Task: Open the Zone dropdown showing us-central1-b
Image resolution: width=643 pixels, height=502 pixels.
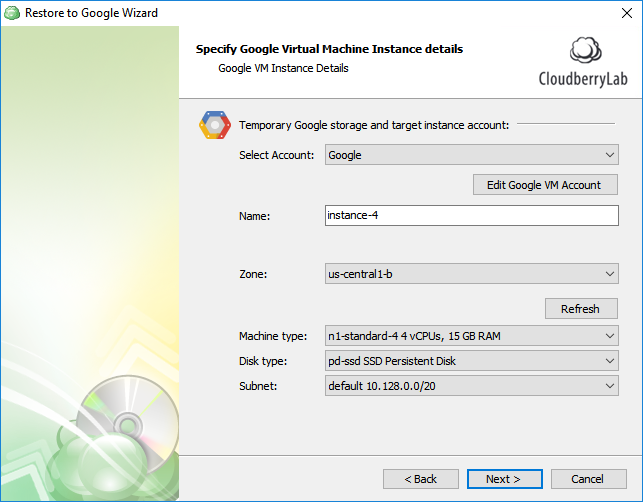Action: point(472,274)
